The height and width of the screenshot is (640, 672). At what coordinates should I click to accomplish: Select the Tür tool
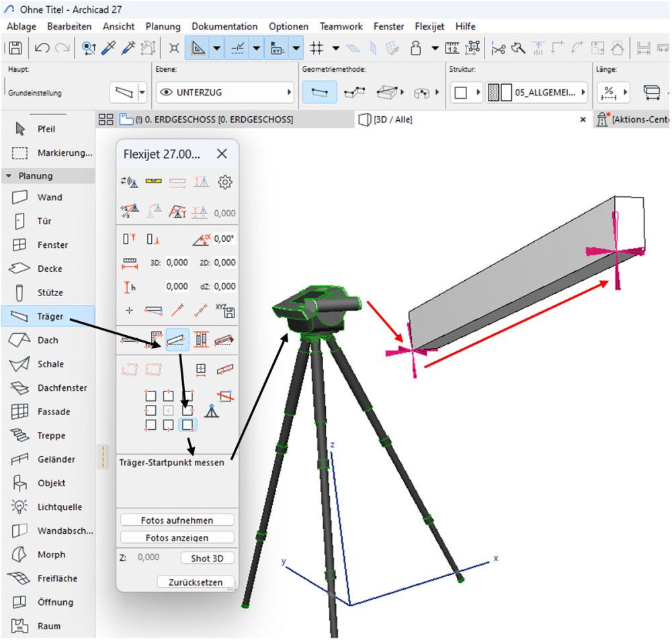[48, 222]
